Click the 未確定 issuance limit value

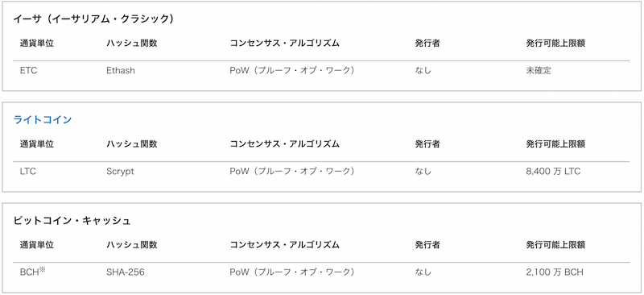539,70
